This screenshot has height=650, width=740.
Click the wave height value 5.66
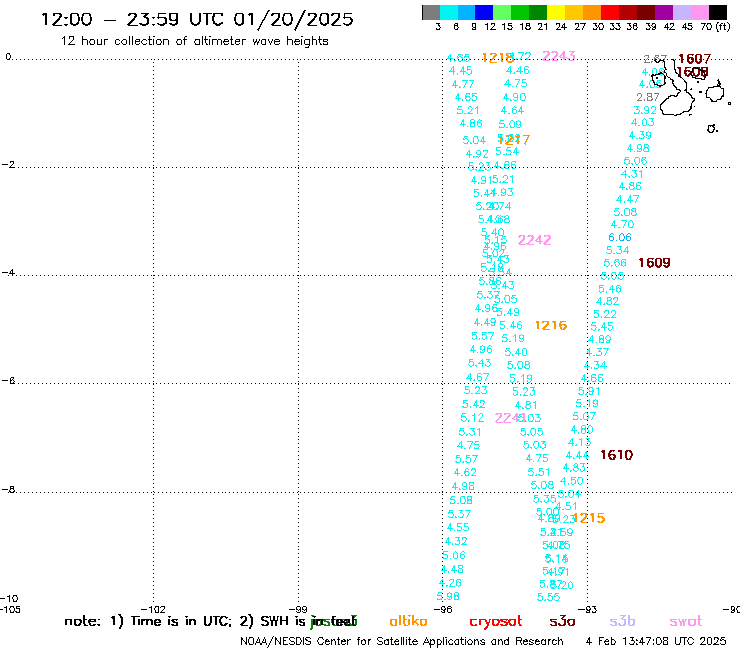coord(615,263)
